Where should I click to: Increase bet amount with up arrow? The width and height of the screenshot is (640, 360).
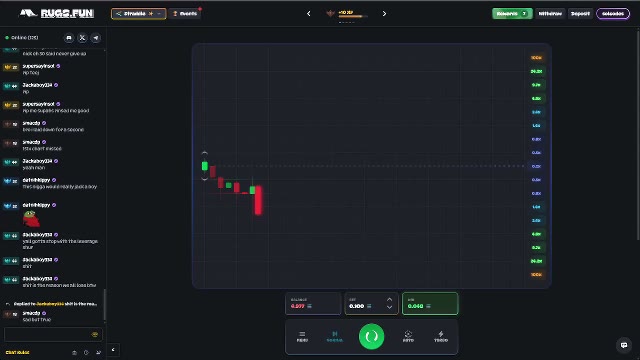point(389,300)
